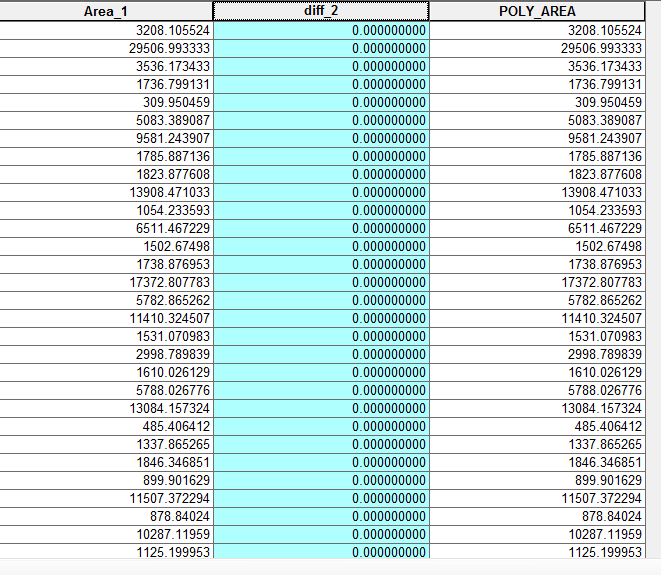
Task: Click Area_1 cell 5083.389087
Action: (106, 121)
